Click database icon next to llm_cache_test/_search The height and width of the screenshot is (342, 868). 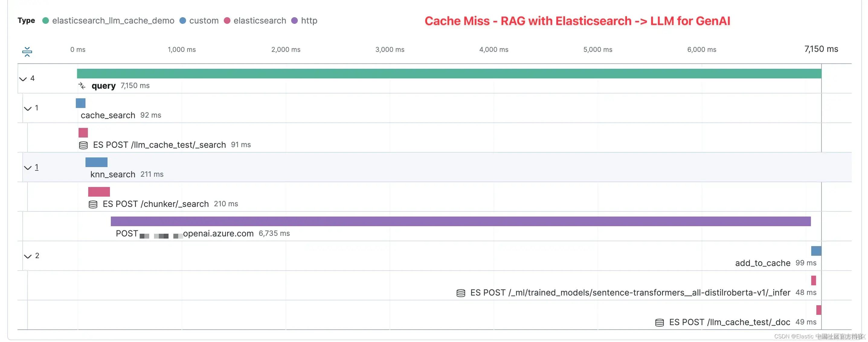[83, 145]
